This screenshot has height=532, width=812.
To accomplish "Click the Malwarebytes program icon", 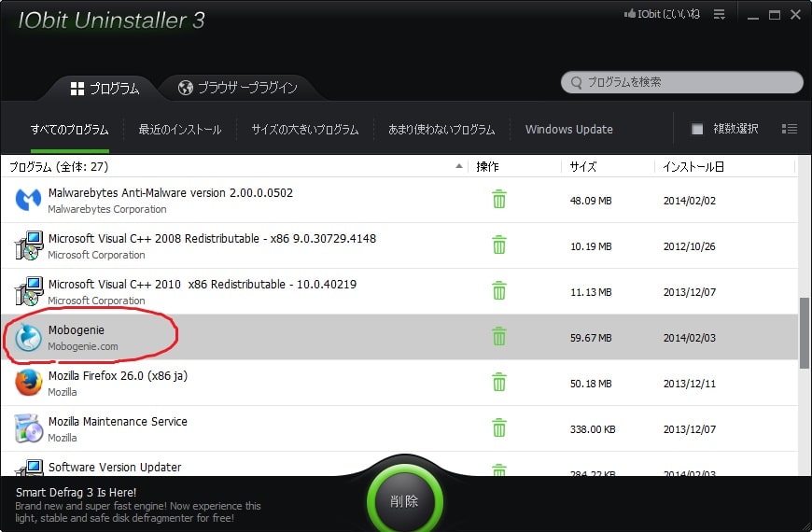I will [28, 200].
